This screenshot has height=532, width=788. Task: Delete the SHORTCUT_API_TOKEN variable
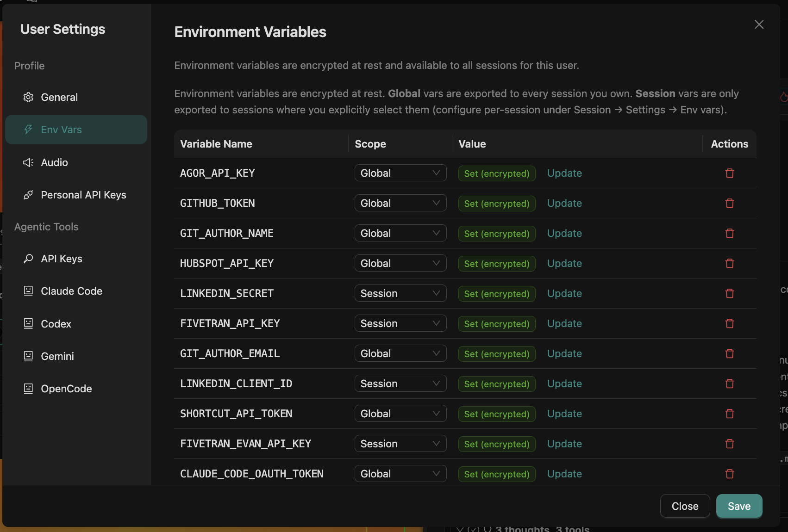[730, 414]
